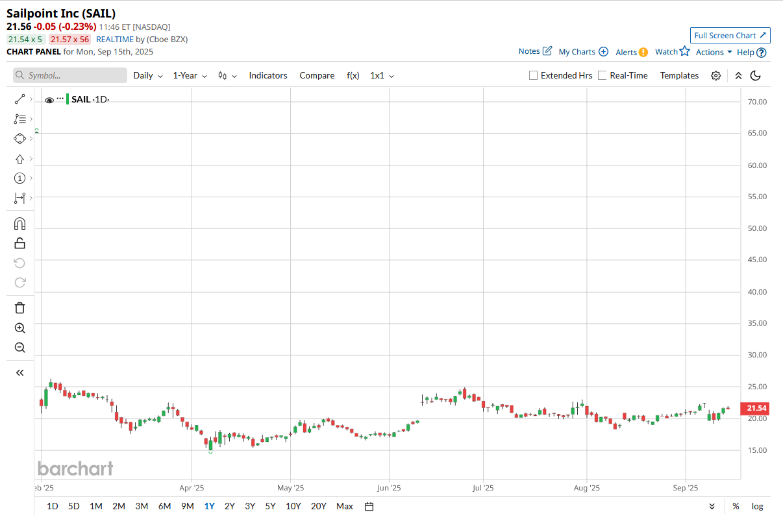
Task: Open Notes link
Action: click(x=536, y=51)
